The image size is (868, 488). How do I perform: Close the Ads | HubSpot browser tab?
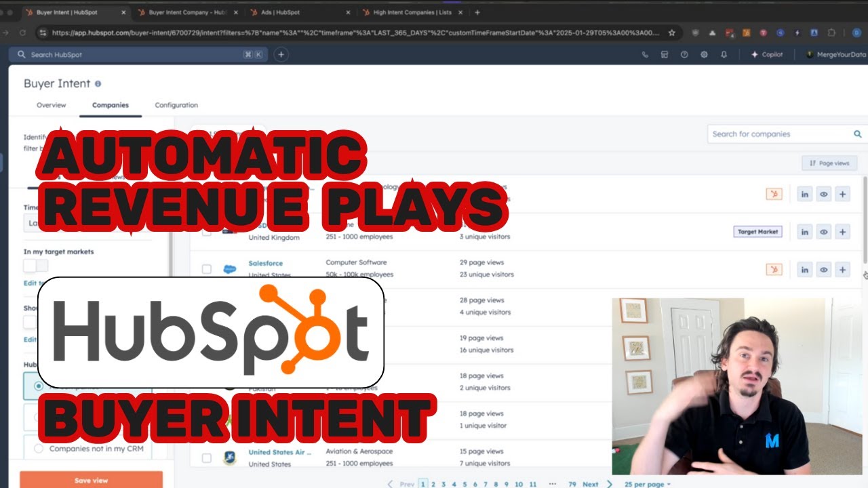point(348,12)
